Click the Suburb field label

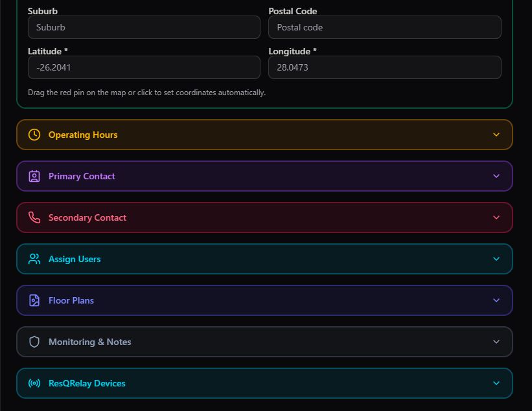(43, 11)
